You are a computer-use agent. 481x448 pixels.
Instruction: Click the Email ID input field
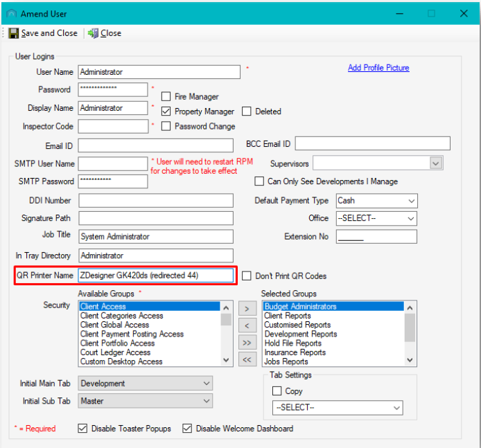tap(155, 145)
